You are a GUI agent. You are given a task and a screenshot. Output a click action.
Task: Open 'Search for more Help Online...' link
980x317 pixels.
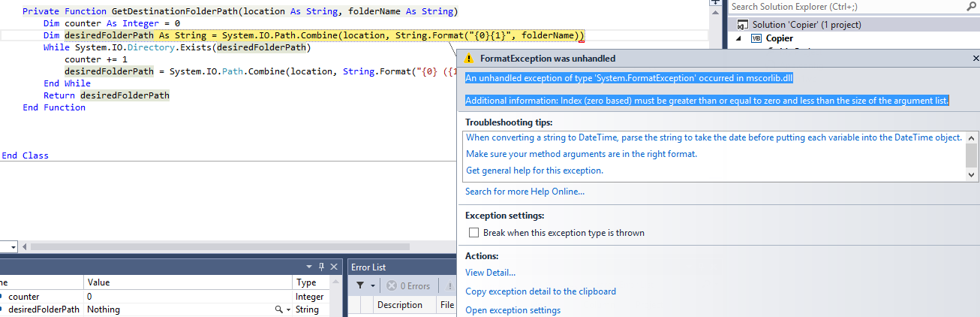click(x=525, y=192)
